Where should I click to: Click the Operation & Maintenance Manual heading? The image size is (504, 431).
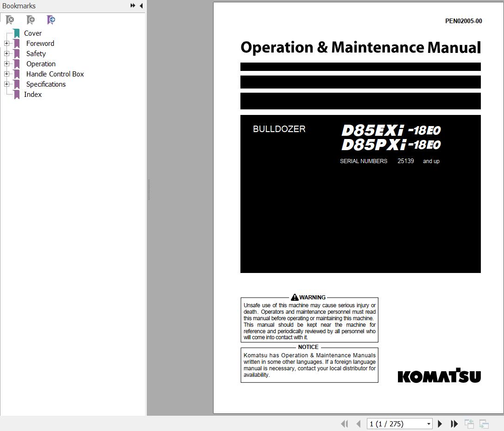pos(361,47)
